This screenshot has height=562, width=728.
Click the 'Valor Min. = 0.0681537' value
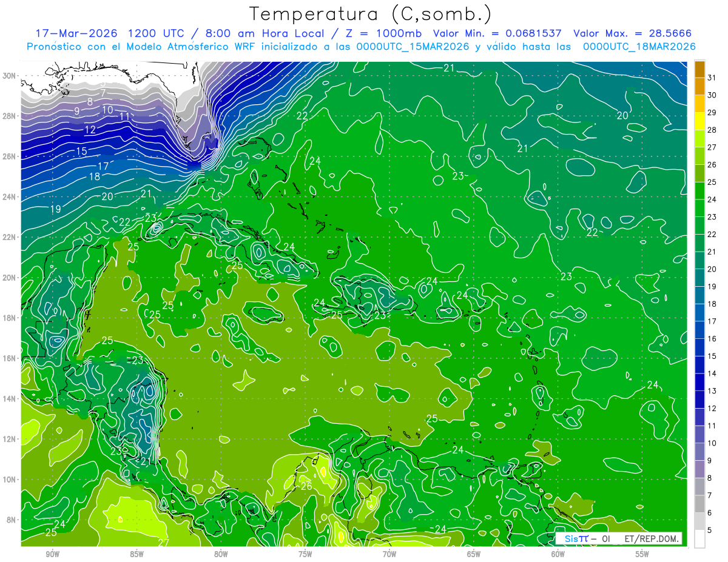pyautogui.click(x=497, y=33)
